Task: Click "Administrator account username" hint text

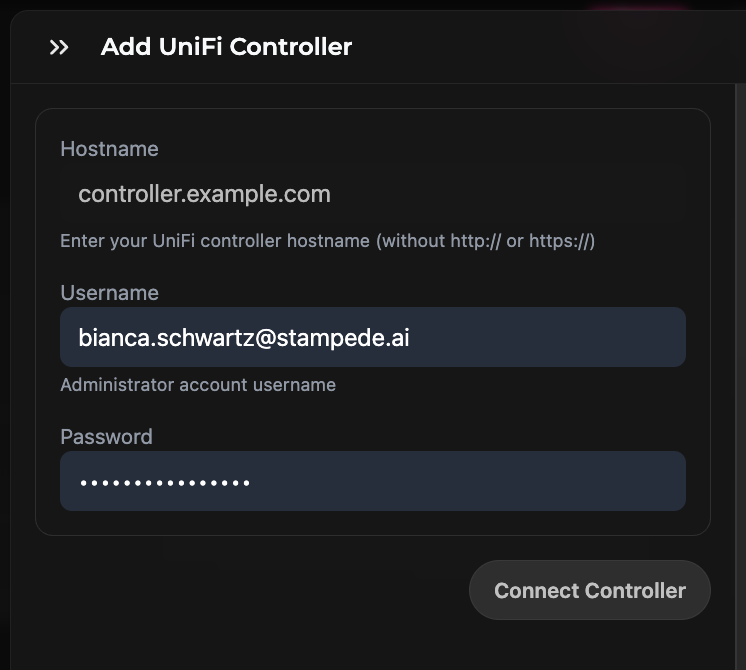Action: tap(198, 385)
